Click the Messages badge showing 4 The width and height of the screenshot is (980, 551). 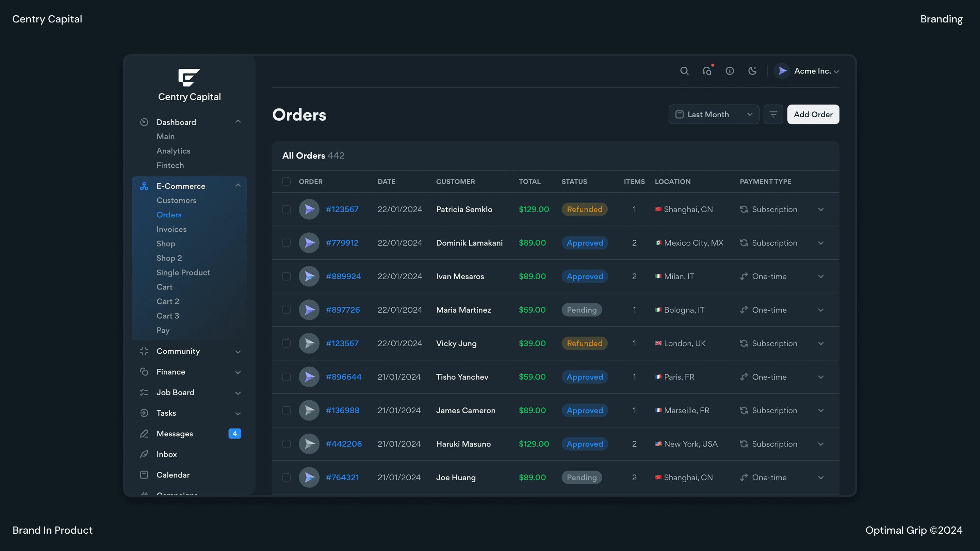pos(234,434)
